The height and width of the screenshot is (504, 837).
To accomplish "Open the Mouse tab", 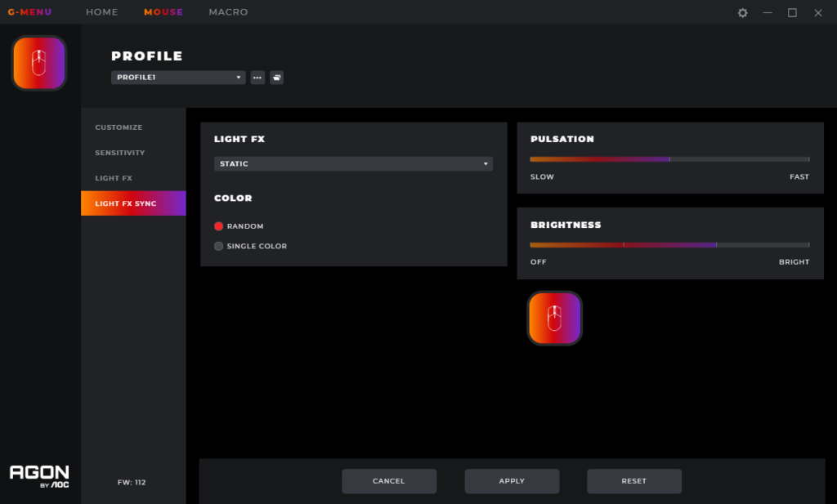I will click(x=163, y=12).
